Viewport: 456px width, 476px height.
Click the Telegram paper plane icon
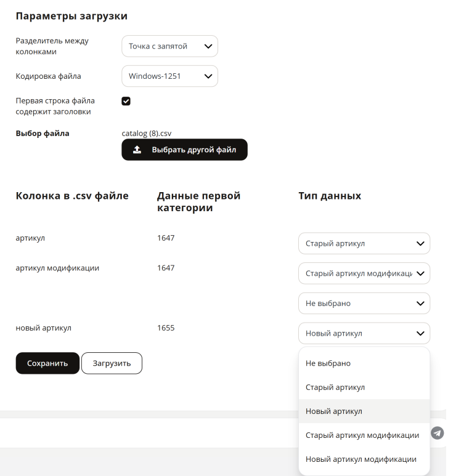pos(437,433)
